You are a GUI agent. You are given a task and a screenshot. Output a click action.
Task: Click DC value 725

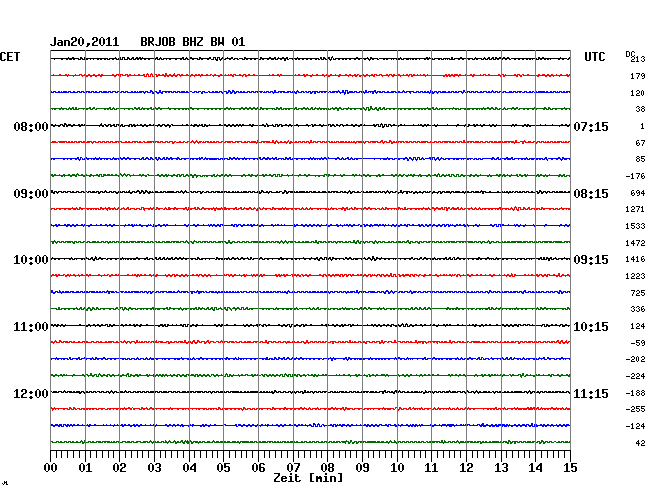coord(638,293)
